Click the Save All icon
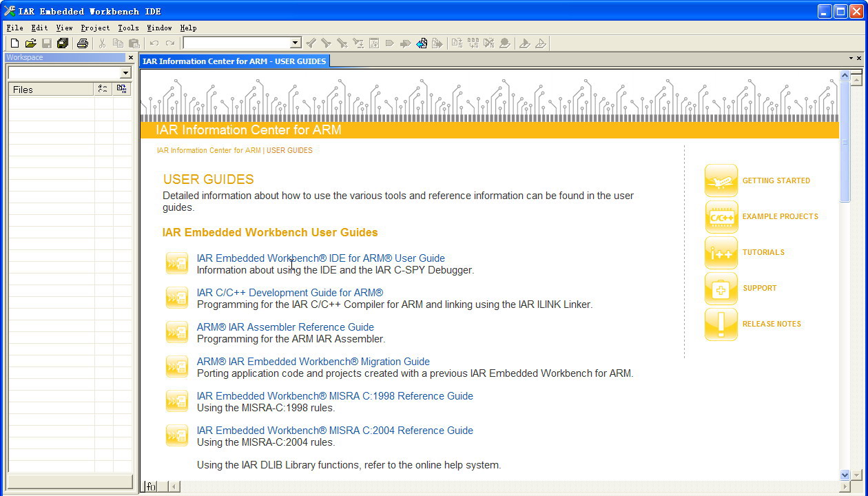Viewport: 868px width, 496px height. (x=63, y=43)
